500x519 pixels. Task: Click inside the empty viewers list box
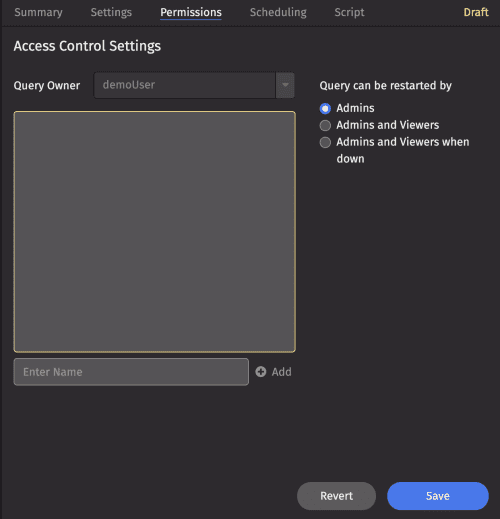[154, 232]
